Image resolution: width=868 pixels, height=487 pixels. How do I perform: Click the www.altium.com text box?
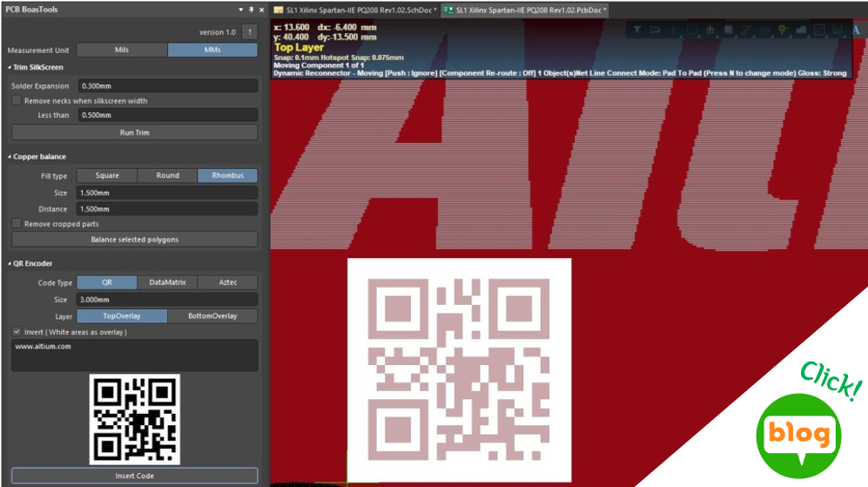coord(135,355)
